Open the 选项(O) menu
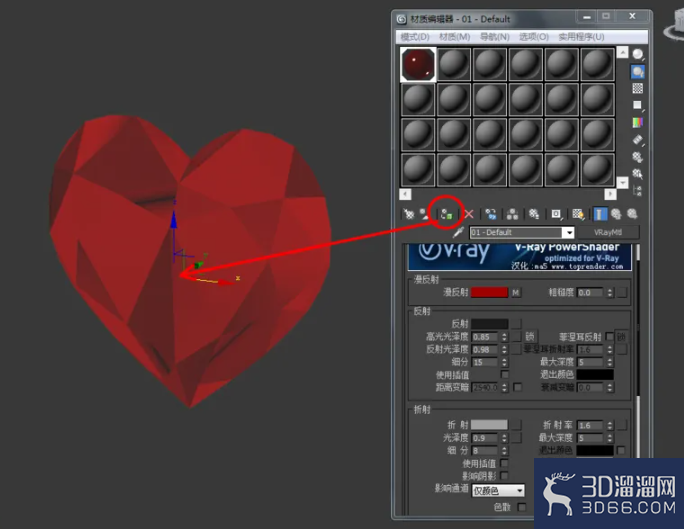Viewport: 684px width, 529px height. pyautogui.click(x=534, y=37)
